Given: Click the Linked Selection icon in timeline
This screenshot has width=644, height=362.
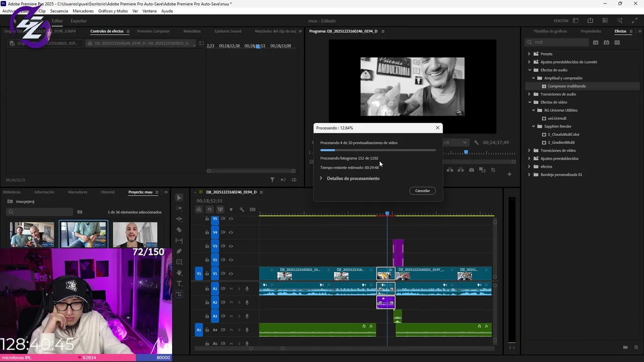Looking at the screenshot, I should (x=220, y=210).
